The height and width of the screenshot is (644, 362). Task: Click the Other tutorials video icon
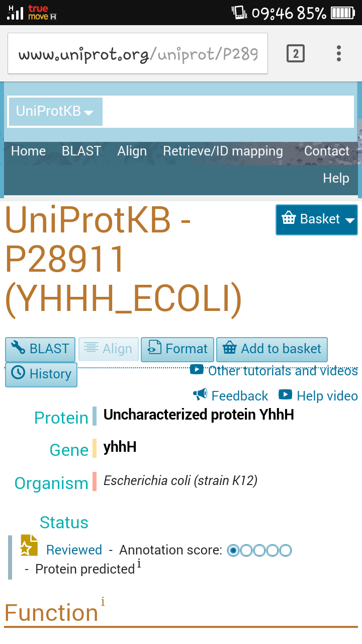[197, 370]
